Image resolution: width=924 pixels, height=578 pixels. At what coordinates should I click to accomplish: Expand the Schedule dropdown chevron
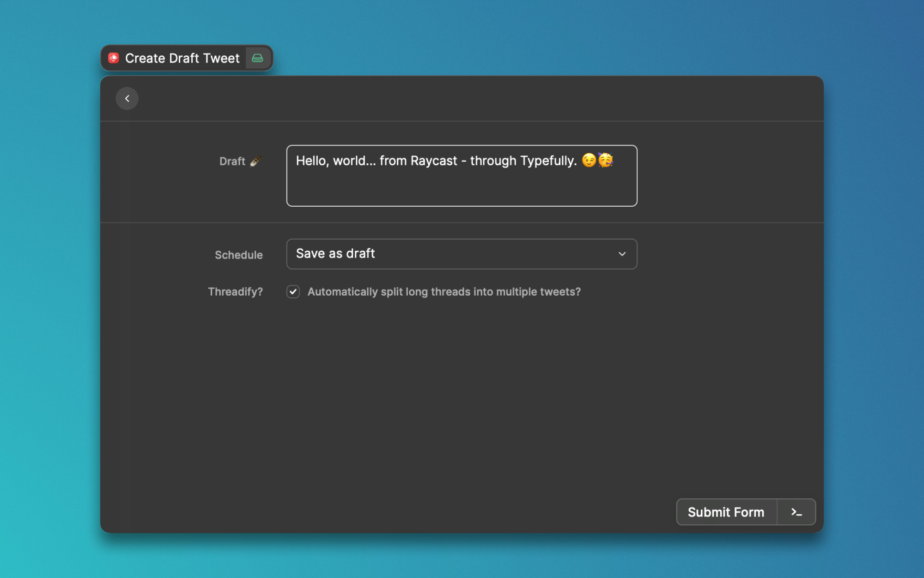point(622,254)
